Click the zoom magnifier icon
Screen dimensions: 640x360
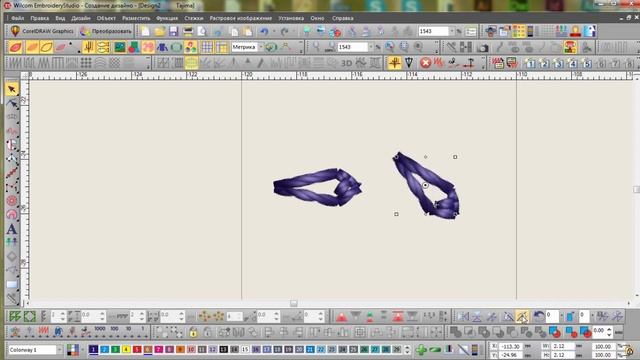click(x=316, y=47)
